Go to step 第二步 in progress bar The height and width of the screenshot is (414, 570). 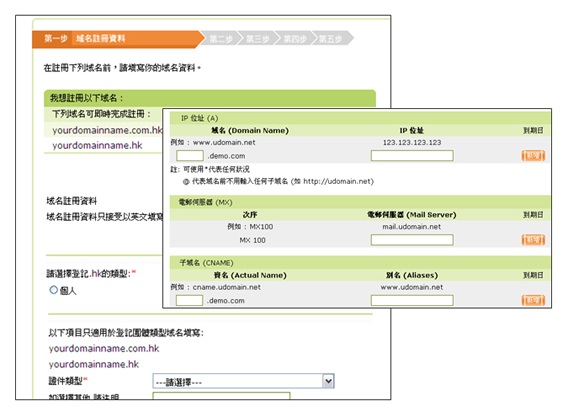(221, 39)
